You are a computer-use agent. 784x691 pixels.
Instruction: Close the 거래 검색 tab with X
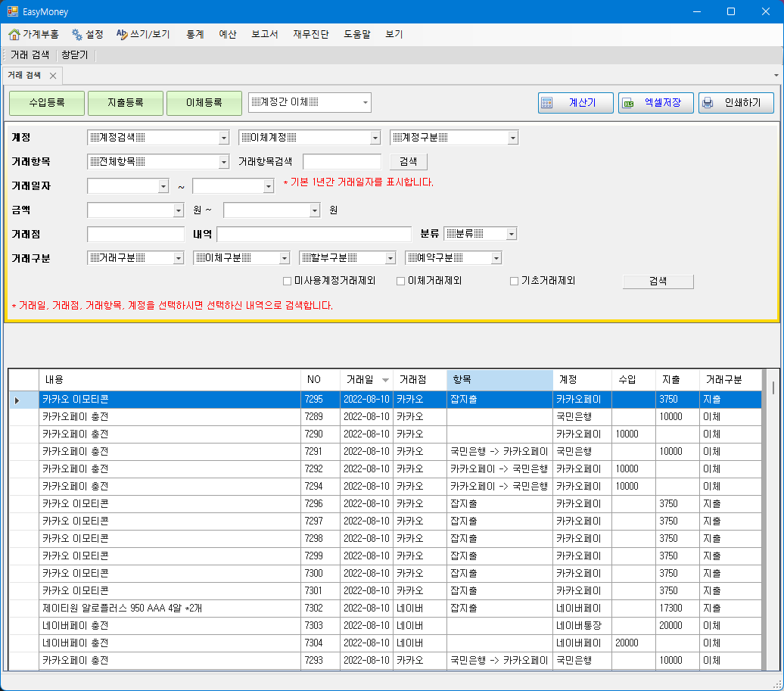point(53,76)
